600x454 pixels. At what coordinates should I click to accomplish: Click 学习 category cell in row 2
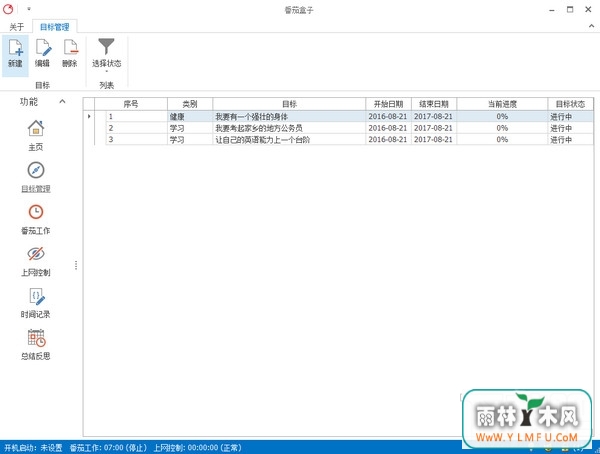tap(190, 128)
